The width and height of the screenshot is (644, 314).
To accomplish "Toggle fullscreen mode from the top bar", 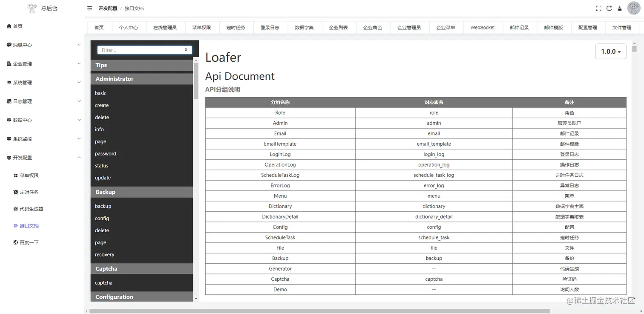I will pyautogui.click(x=598, y=8).
